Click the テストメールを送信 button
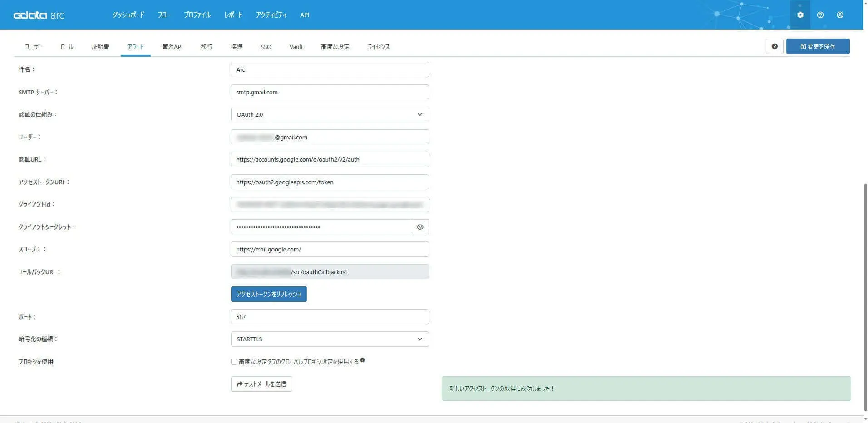 tap(261, 384)
